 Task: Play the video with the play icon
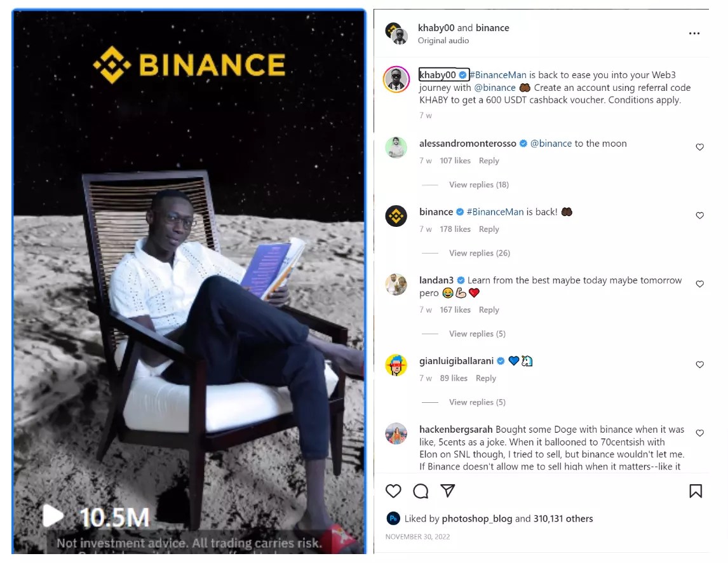(x=53, y=515)
